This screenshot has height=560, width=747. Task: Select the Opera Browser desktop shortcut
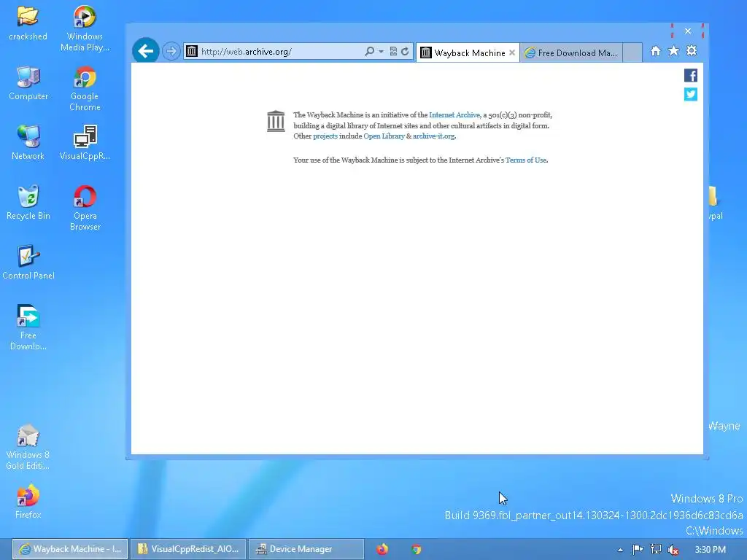click(85, 208)
